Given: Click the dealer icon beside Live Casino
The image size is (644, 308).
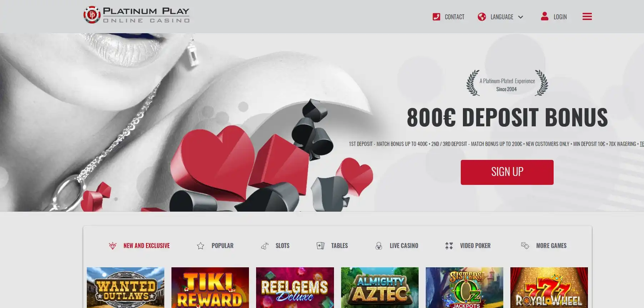Looking at the screenshot, I should coord(379,246).
